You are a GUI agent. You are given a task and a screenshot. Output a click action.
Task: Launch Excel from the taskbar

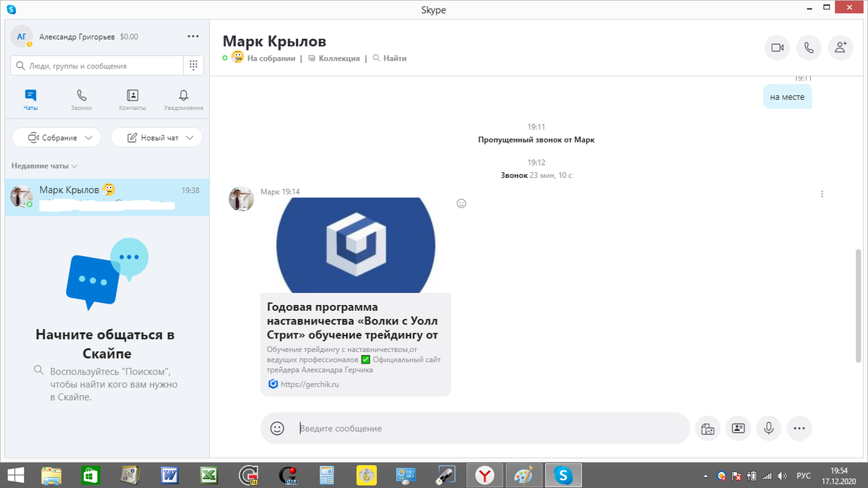(210, 474)
